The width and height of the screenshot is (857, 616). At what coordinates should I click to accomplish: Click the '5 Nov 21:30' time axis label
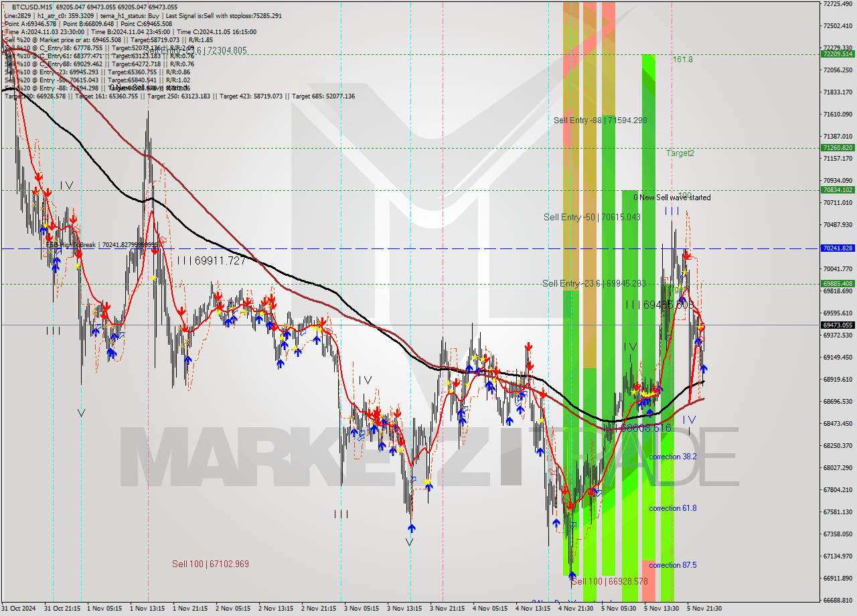point(704,609)
